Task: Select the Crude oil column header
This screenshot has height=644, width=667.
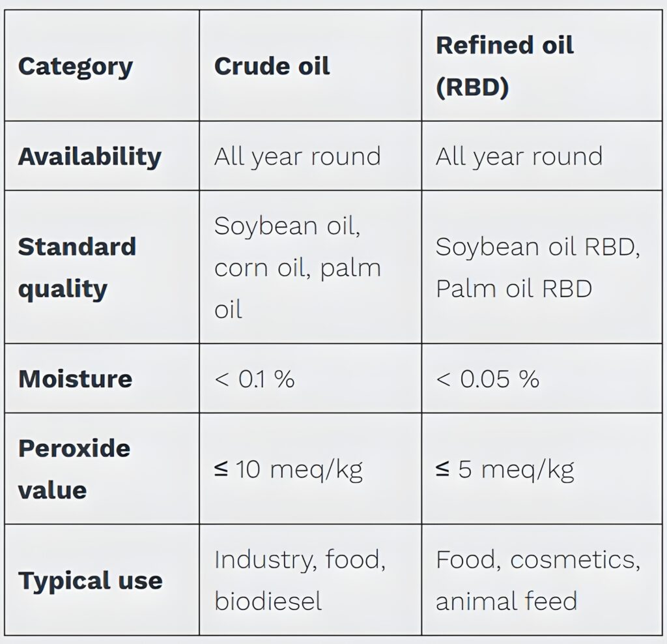Action: (272, 66)
